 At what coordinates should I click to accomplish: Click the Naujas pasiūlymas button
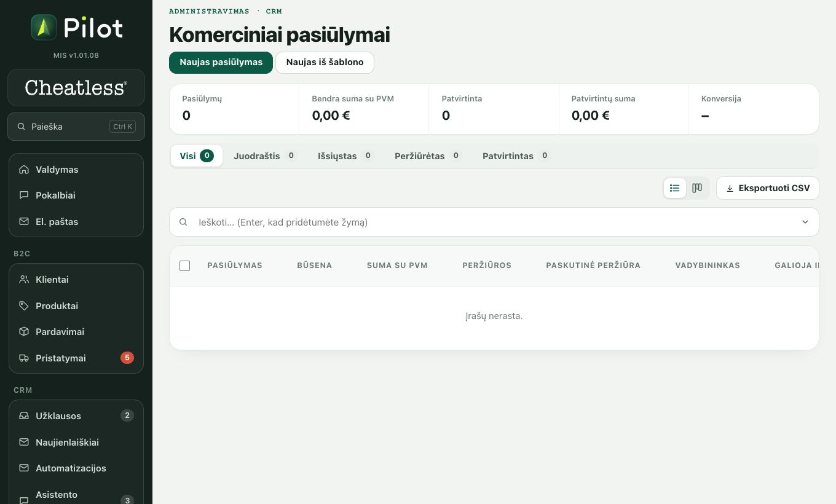(x=221, y=62)
